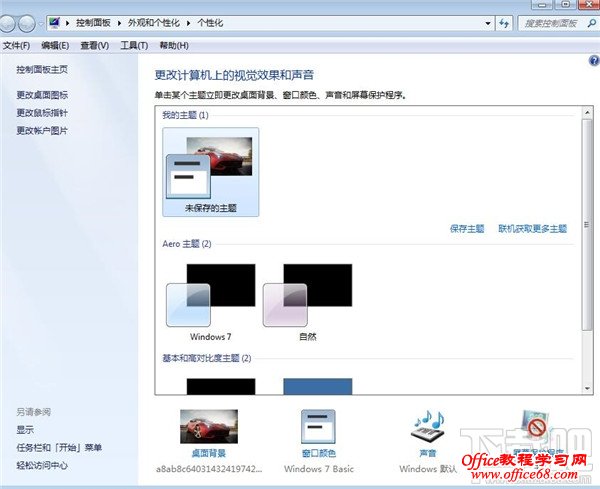The width and height of the screenshot is (600, 489).
Task: Click the refresh button beside address bar
Action: (x=504, y=23)
